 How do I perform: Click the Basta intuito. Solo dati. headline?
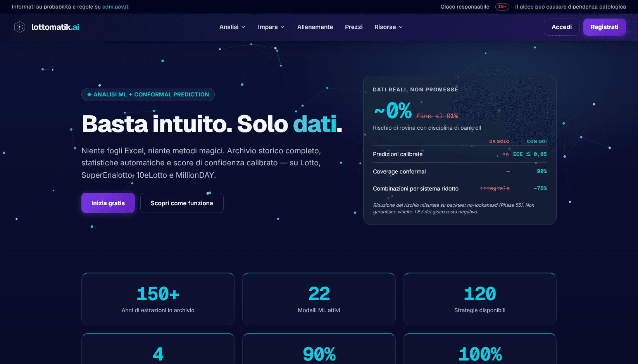[x=212, y=124]
